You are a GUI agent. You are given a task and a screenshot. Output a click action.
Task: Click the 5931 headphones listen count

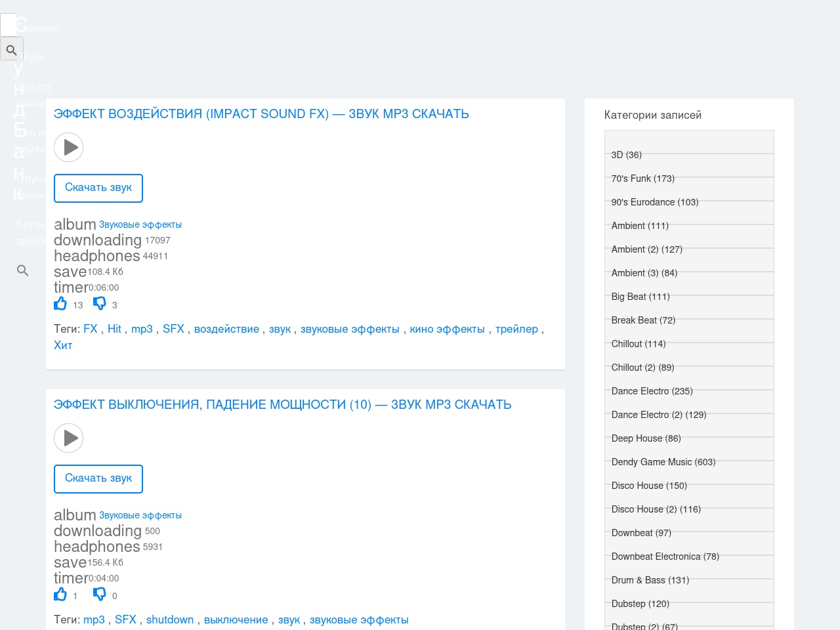[153, 547]
